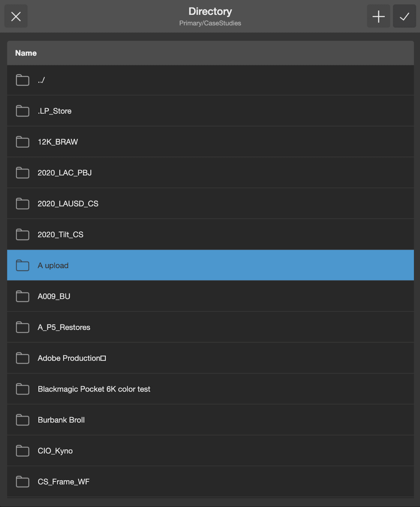Select the A_P5_Restores folder

tap(64, 327)
